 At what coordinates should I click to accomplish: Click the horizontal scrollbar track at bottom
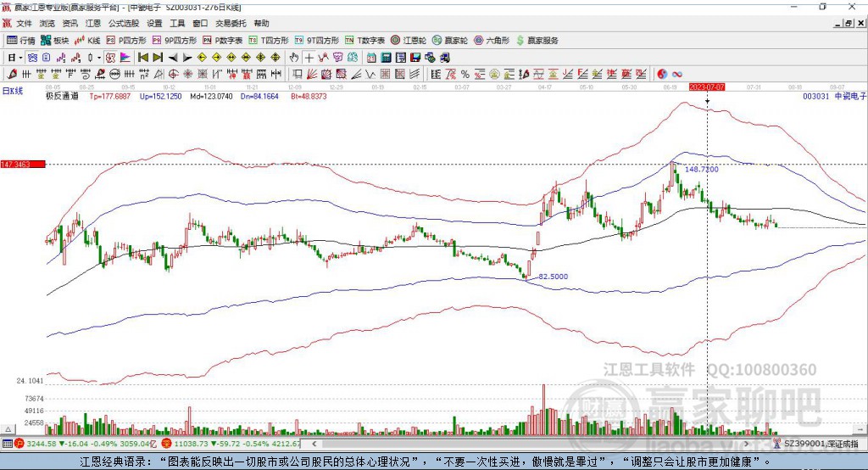[x=531, y=444]
